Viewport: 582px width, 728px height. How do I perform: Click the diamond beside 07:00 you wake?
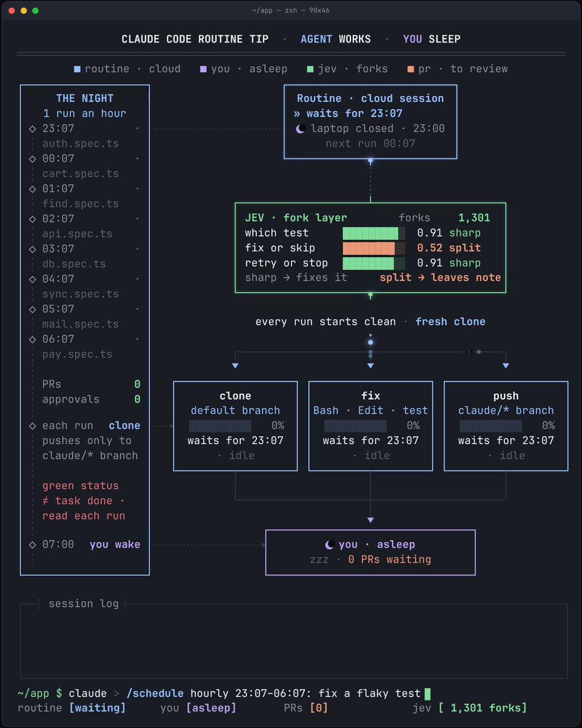(x=32, y=545)
